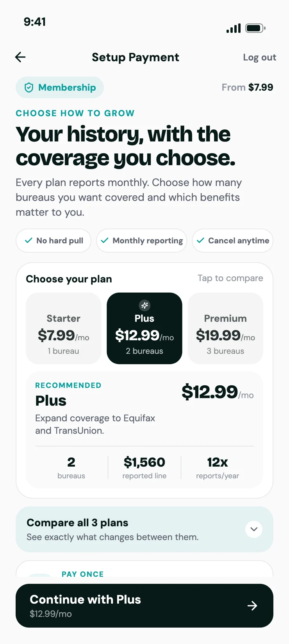Expand the partially visible Pay Once card
The width and height of the screenshot is (289, 644).
tap(144, 569)
